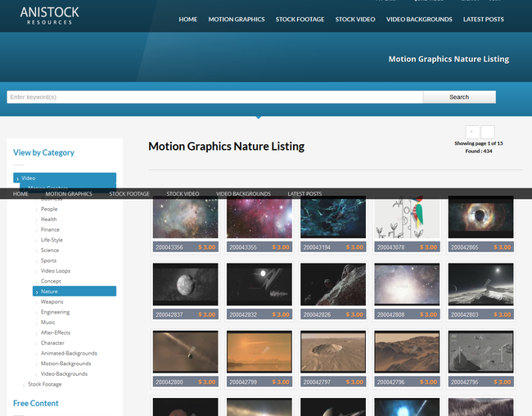Viewport: 532px width, 416px height.
Task: Open the Mars crater clip 200042797
Action: 333,352
